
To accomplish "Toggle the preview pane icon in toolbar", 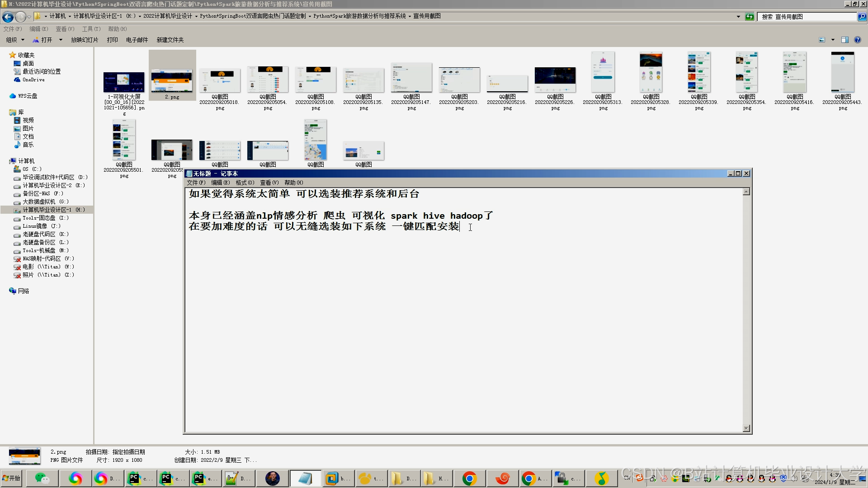I will (x=844, y=40).
